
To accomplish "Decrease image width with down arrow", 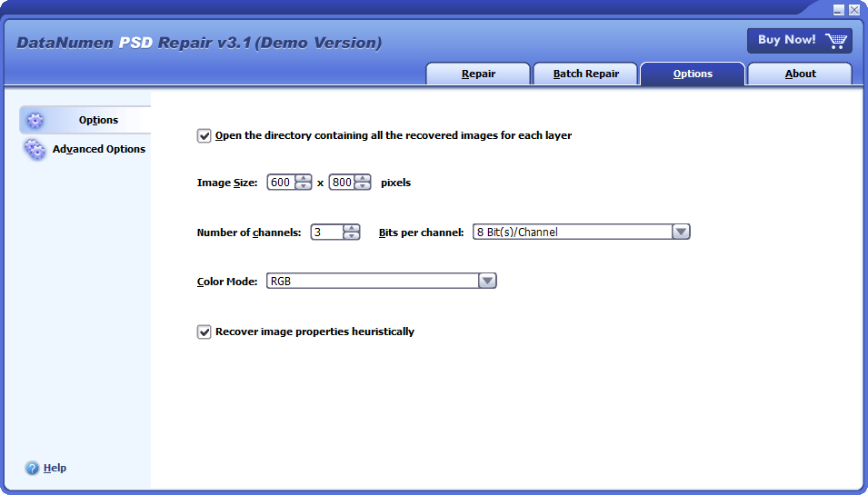I will (304, 186).
